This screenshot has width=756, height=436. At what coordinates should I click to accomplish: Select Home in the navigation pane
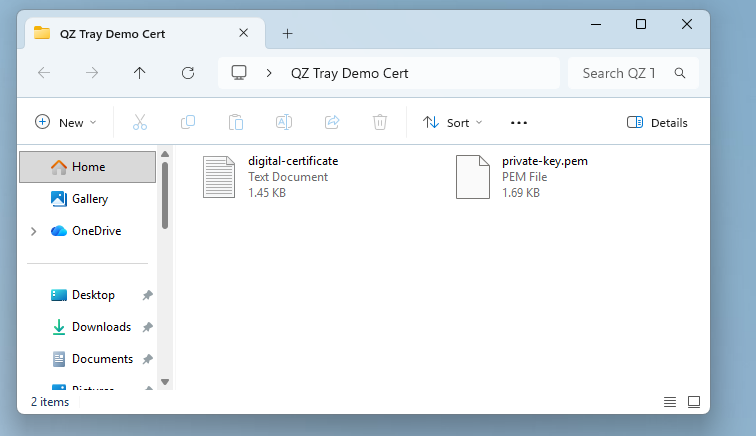pyautogui.click(x=87, y=167)
